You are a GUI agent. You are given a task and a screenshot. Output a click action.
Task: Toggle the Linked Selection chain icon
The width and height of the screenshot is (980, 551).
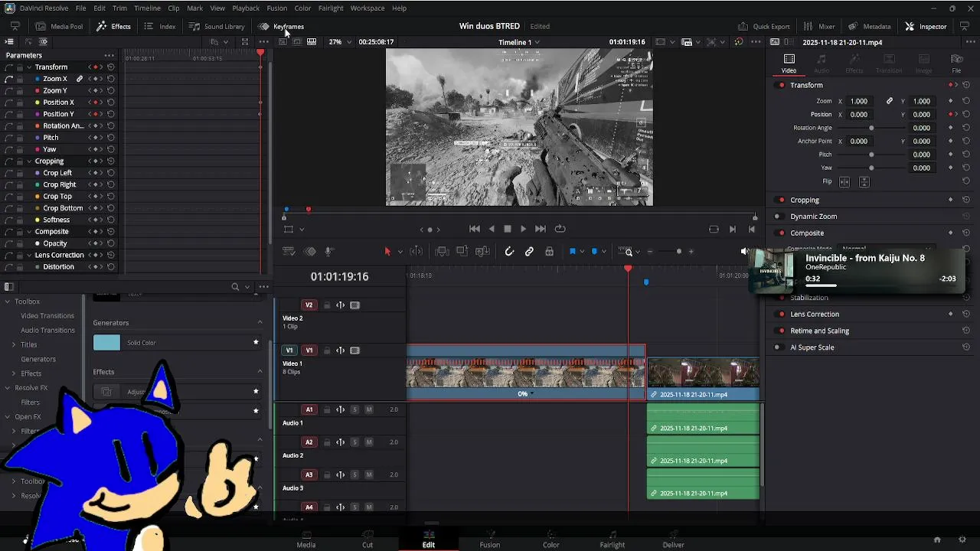pyautogui.click(x=529, y=251)
